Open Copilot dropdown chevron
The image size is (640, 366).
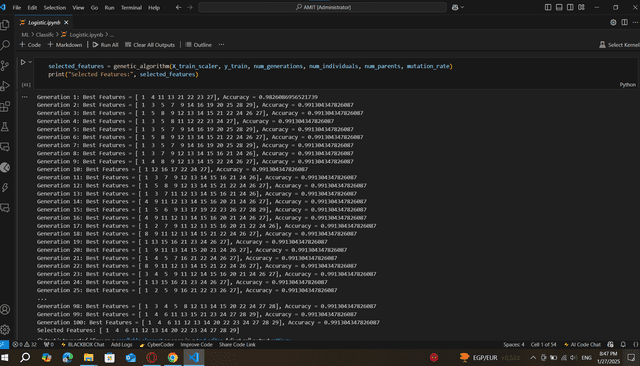[x=462, y=7]
